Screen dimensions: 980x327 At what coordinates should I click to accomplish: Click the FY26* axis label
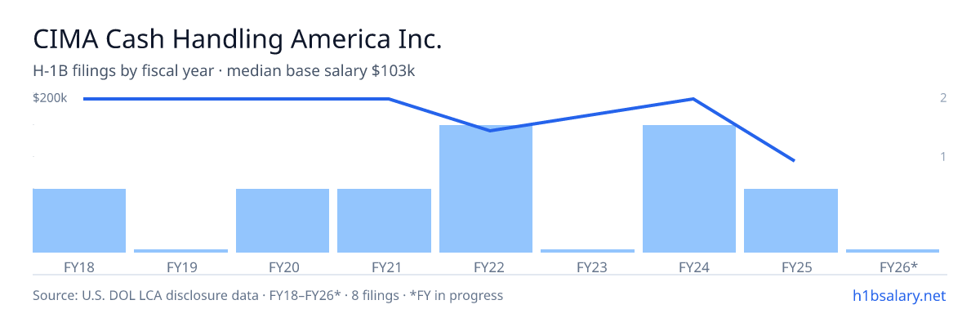[x=898, y=267]
